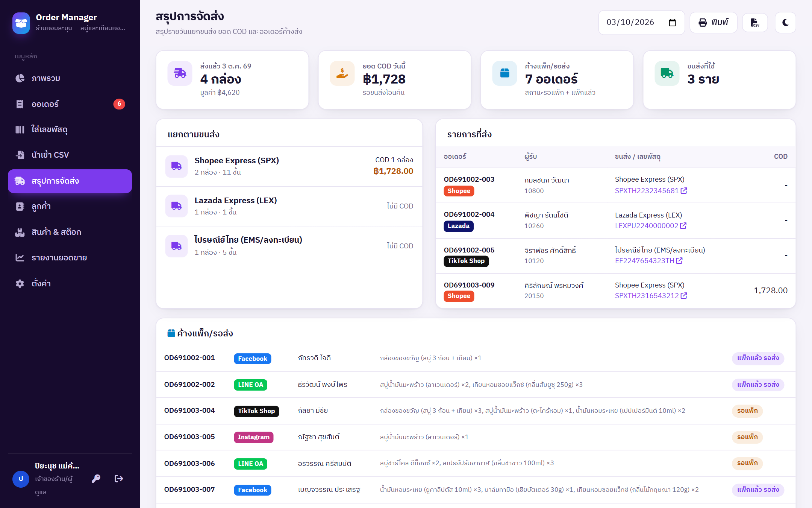Click the date field 03/10/2026
The height and width of the screenshot is (508, 812).
click(x=641, y=23)
